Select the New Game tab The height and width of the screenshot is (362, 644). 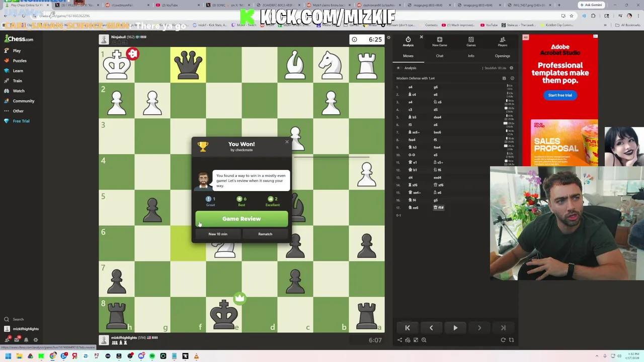tap(439, 42)
